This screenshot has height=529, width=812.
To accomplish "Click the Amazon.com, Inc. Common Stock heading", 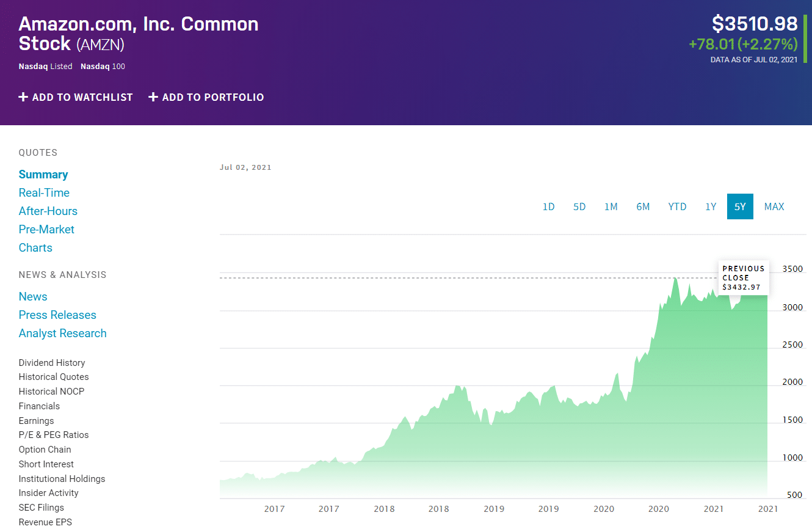I will tap(139, 34).
